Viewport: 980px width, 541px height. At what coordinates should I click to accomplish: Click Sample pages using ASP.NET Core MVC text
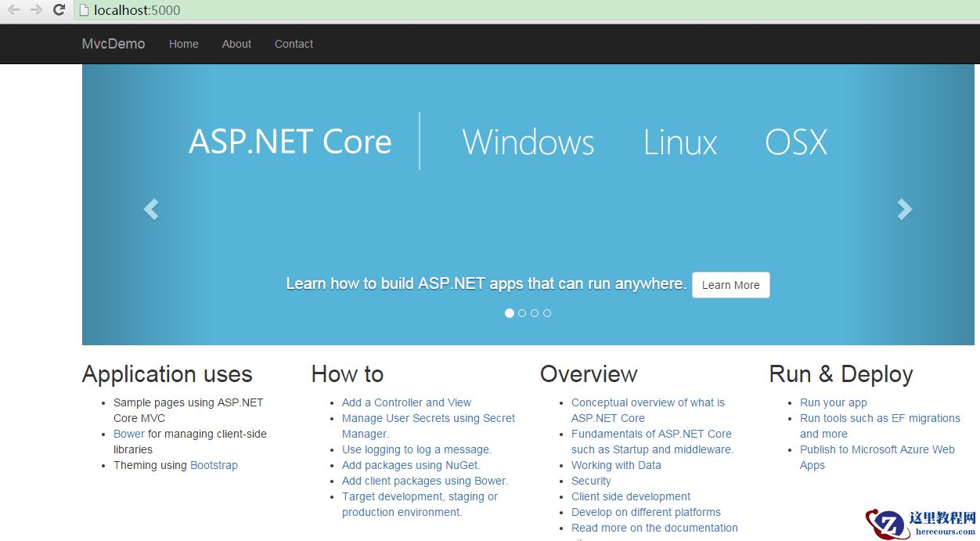[189, 410]
